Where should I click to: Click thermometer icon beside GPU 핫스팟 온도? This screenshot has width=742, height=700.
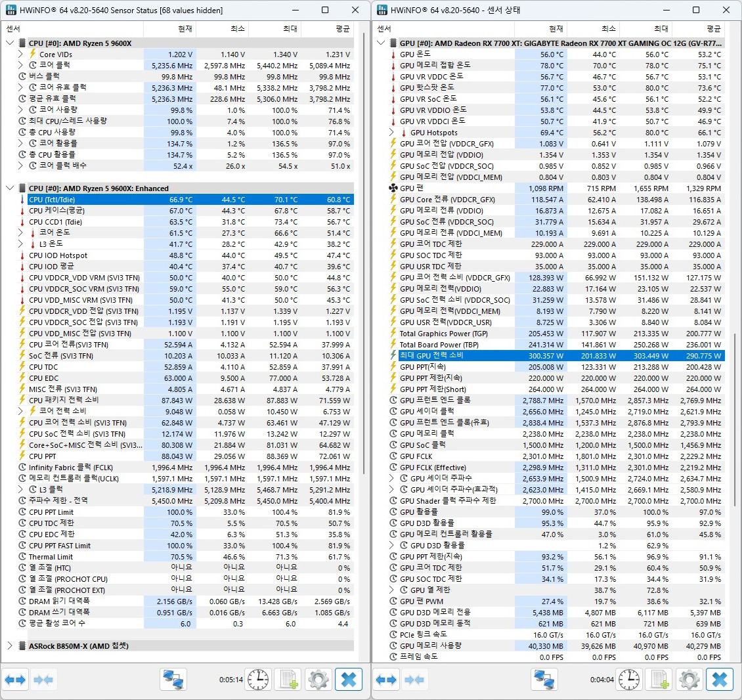tap(393, 87)
